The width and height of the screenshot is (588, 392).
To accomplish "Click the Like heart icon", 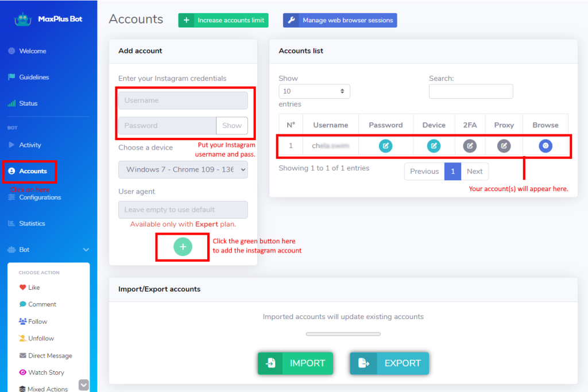I will (22, 288).
